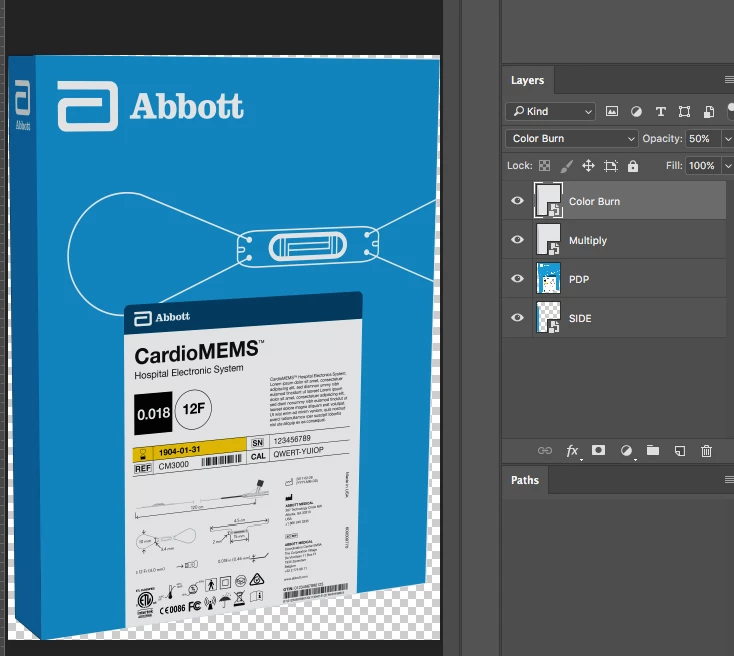Click the CardioMEMS title on canvas
The height and width of the screenshot is (656, 734).
198,353
